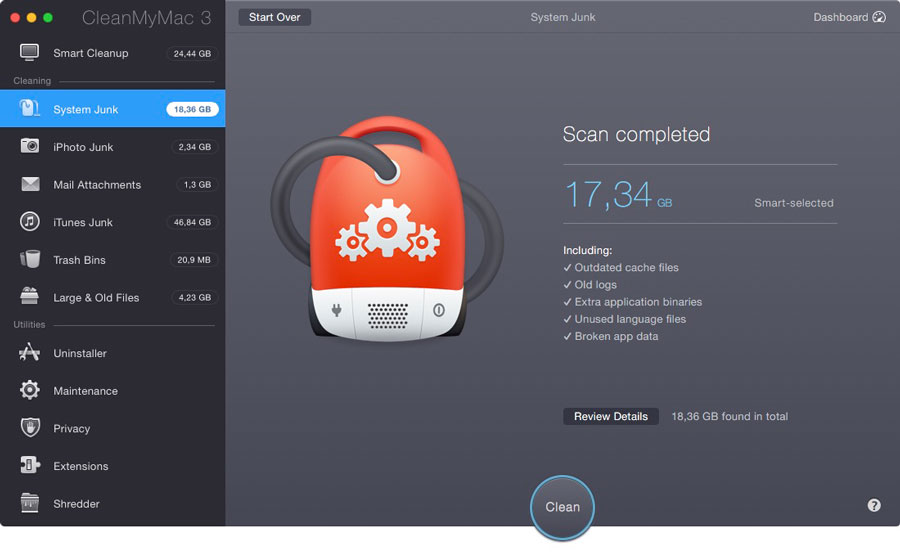Click the Large & Old Files box icon
Screen dimensions: 900x553
[x=29, y=296]
